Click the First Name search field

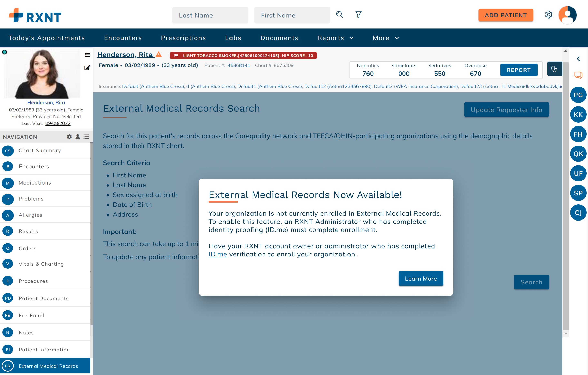point(292,15)
